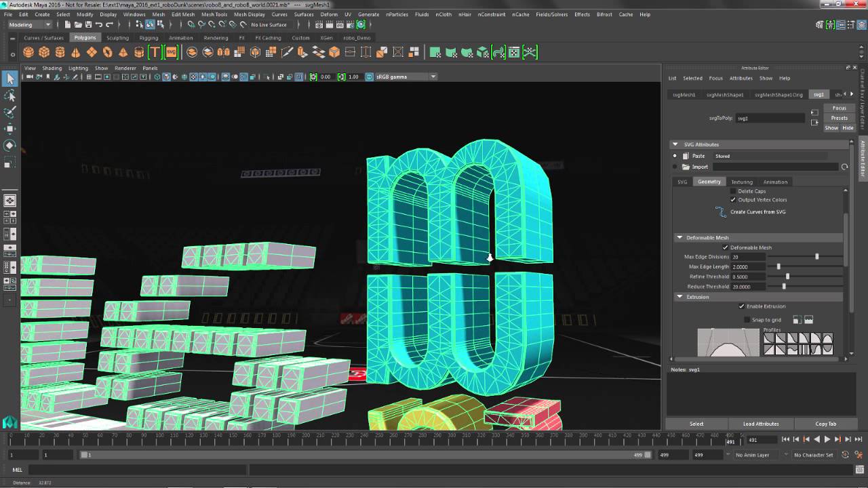
Task: Switch to the Geometry tab in Attribute Editor
Action: (709, 182)
